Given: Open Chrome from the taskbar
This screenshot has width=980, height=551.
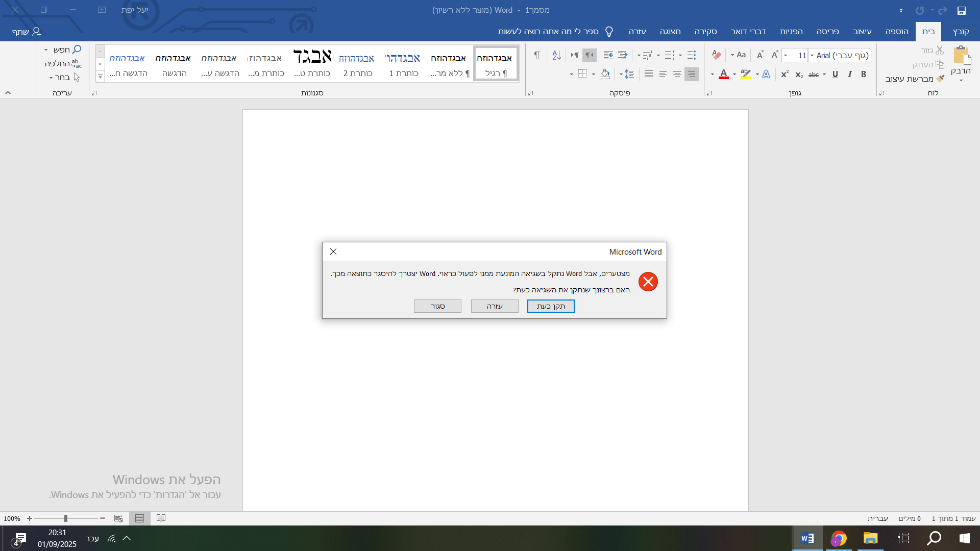Looking at the screenshot, I should (839, 538).
